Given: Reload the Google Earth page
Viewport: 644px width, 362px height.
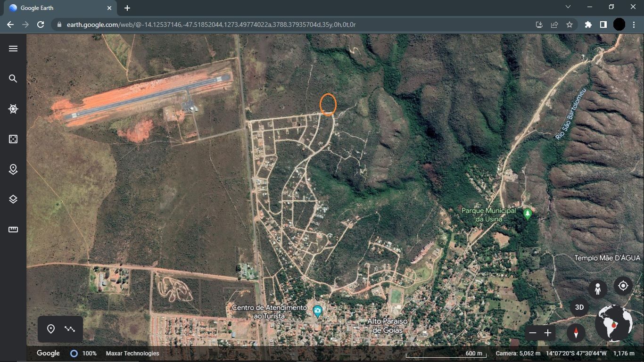Looking at the screenshot, I should coord(41,25).
